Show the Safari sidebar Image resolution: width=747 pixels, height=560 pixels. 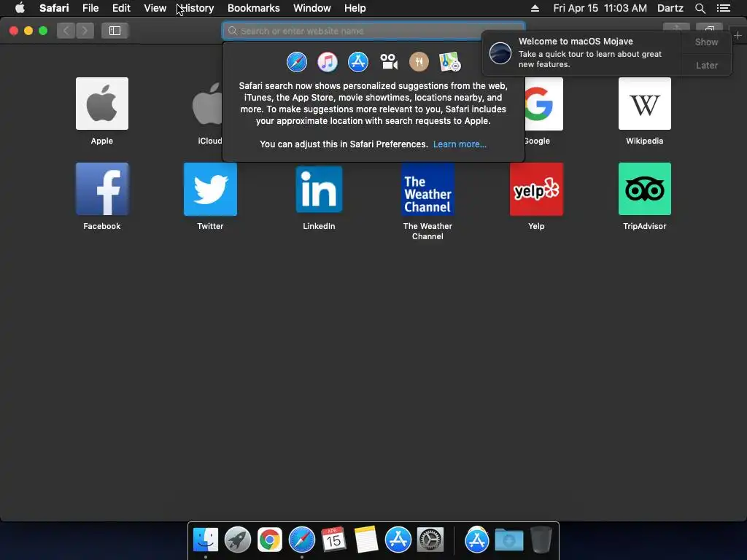[115, 31]
